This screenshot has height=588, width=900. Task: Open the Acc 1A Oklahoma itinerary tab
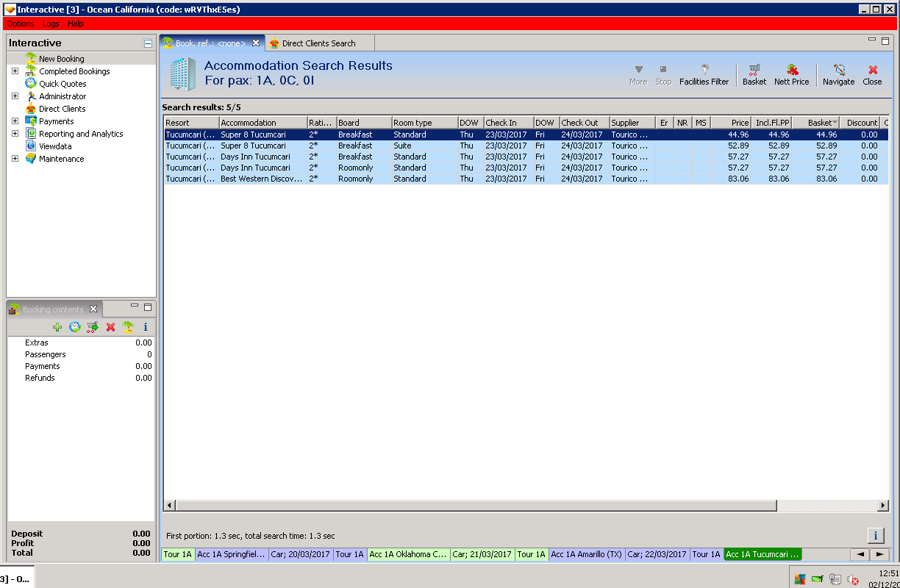[x=408, y=554]
